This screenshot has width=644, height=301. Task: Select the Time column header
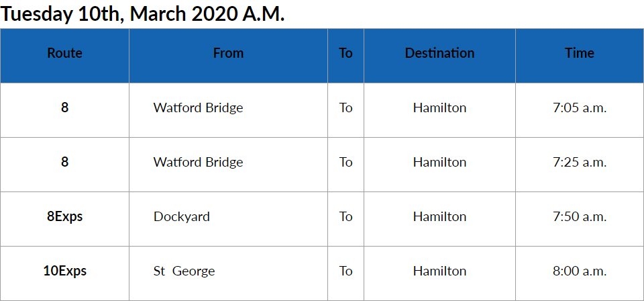point(580,53)
